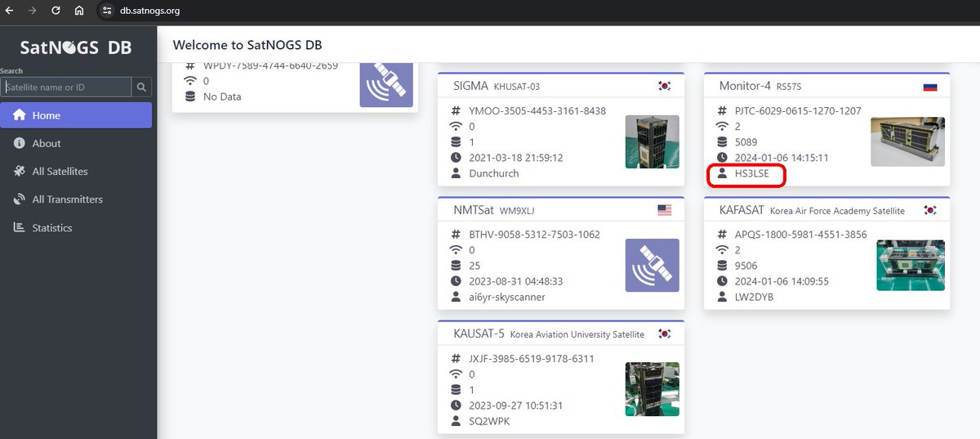Open the About sidebar item

tap(76, 143)
